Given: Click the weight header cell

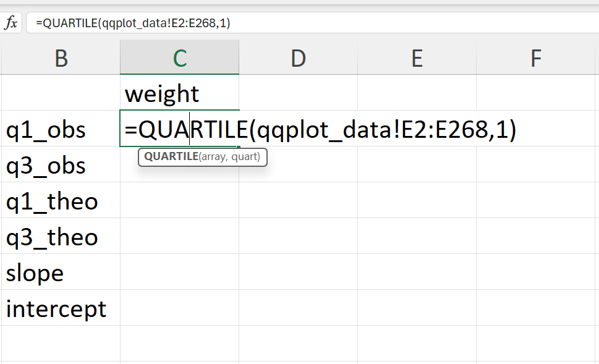Looking at the screenshot, I should point(179,93).
